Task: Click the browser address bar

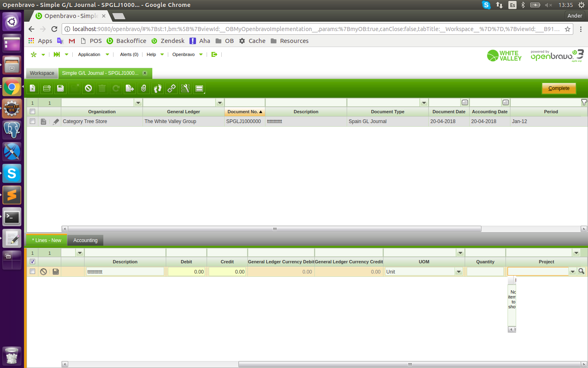Action: pyautogui.click(x=316, y=29)
